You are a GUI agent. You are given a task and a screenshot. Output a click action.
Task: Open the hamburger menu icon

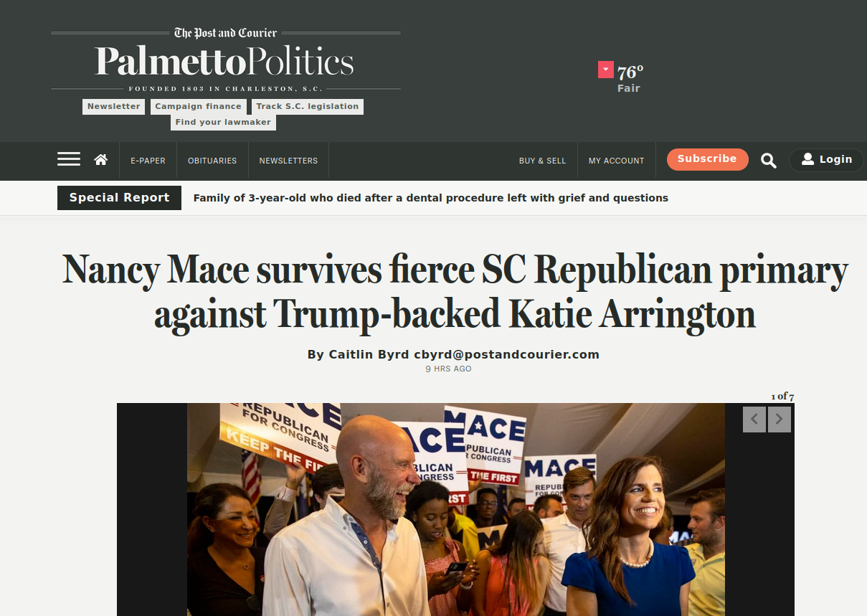click(69, 159)
